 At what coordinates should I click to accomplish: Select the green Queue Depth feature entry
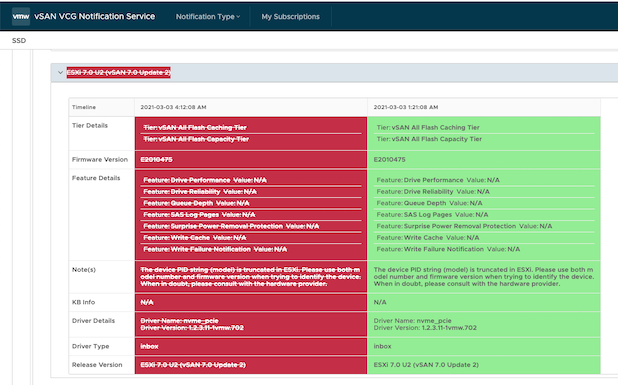[x=429, y=203]
